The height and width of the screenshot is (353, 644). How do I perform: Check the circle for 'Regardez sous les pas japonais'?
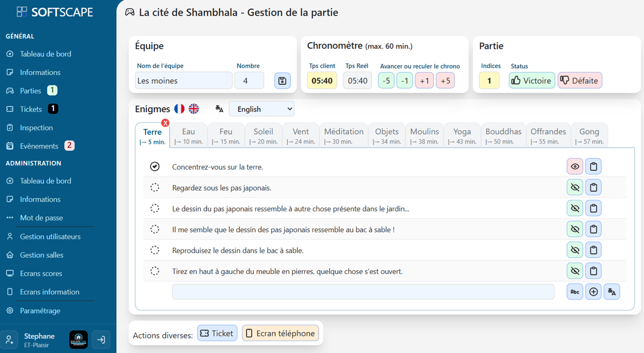155,188
